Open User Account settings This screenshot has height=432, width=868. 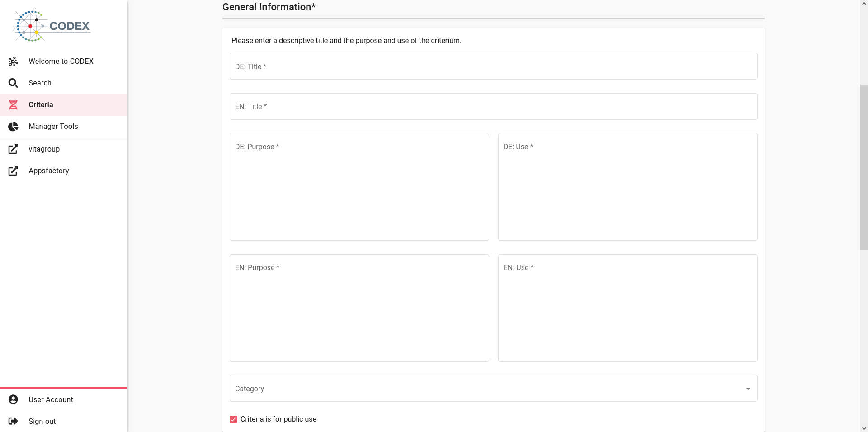coord(63,399)
